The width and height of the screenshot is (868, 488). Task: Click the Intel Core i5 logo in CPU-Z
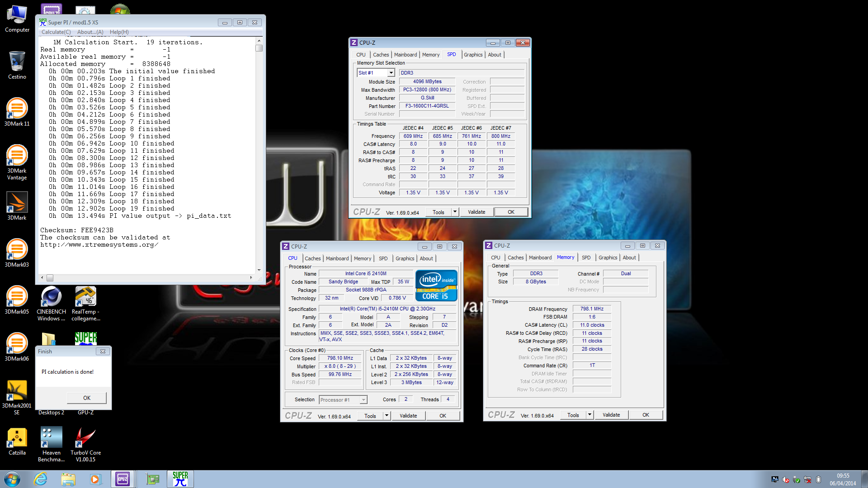(x=436, y=286)
